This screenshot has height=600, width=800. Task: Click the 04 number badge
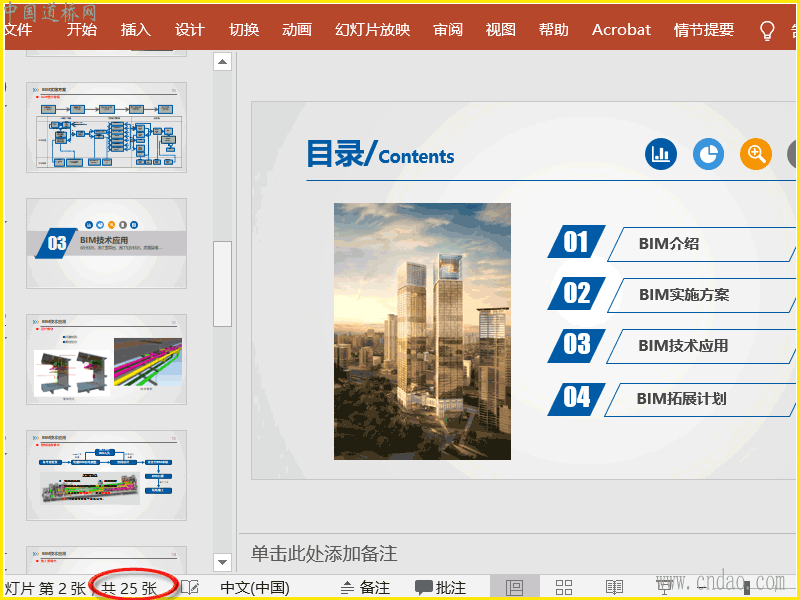coord(576,399)
